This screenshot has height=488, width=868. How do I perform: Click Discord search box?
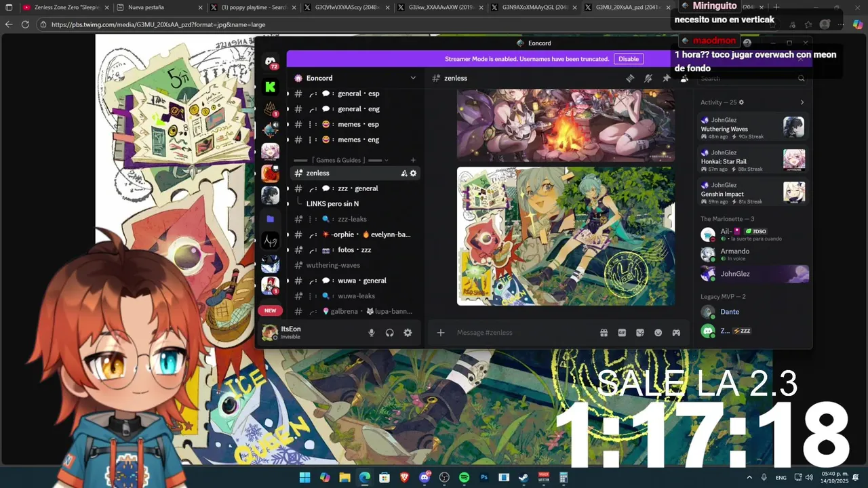[753, 79]
